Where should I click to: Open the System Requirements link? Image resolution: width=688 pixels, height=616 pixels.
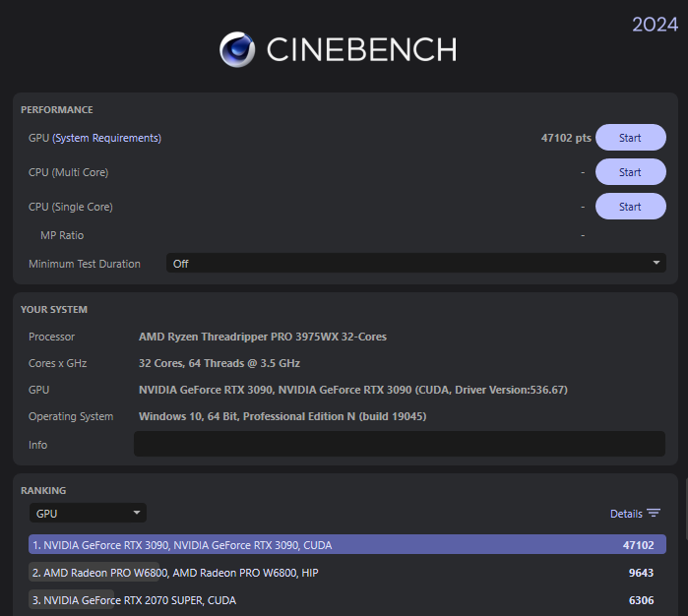point(106,138)
